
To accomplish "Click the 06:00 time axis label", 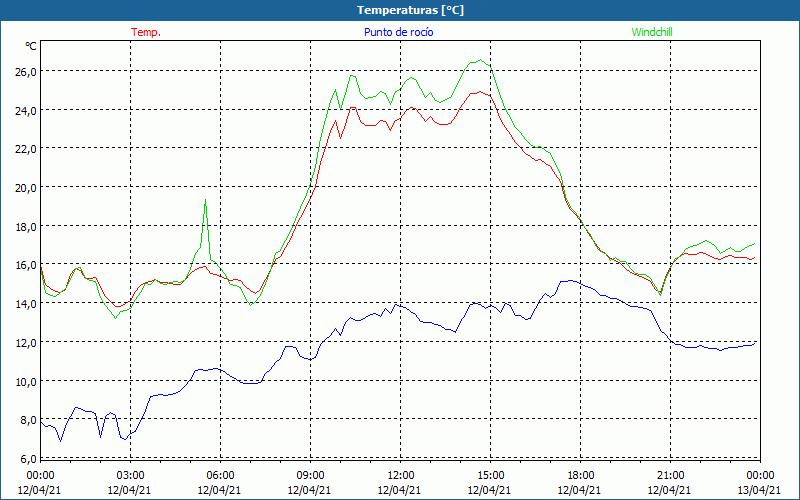I will tap(220, 476).
